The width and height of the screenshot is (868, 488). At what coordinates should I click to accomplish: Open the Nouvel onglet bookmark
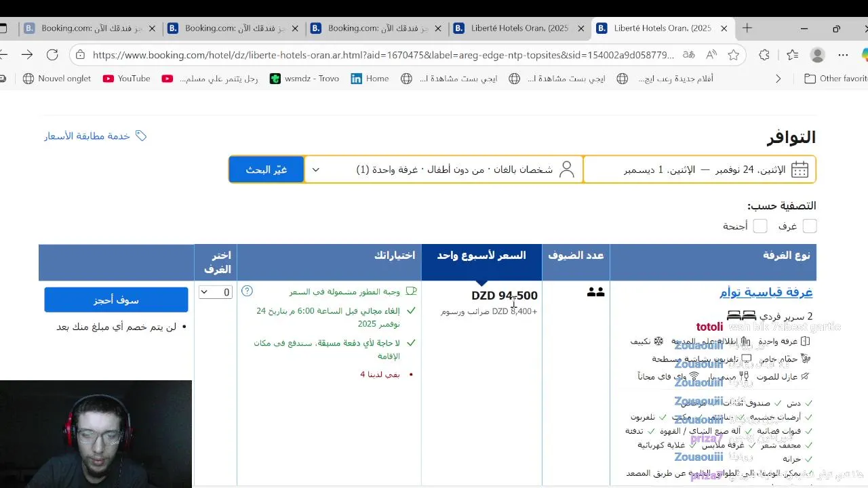(57, 79)
